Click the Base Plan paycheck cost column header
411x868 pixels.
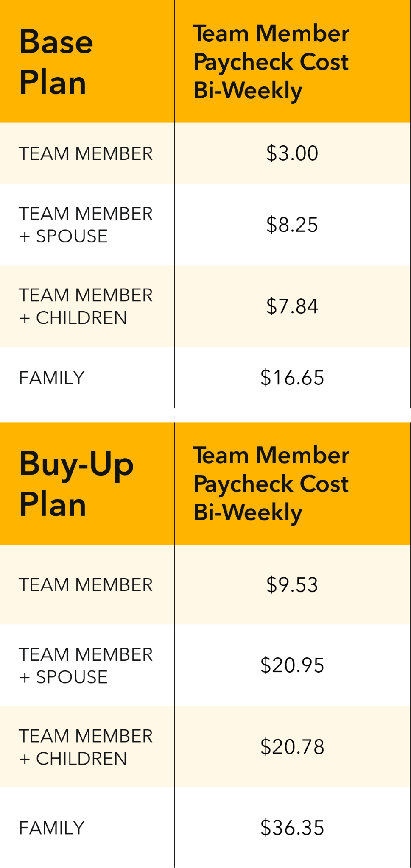click(271, 62)
